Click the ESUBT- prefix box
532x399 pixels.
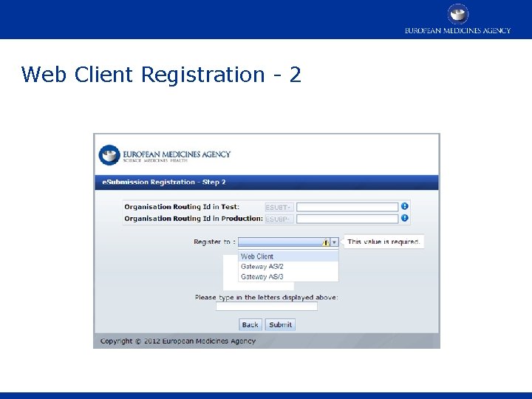pos(279,207)
